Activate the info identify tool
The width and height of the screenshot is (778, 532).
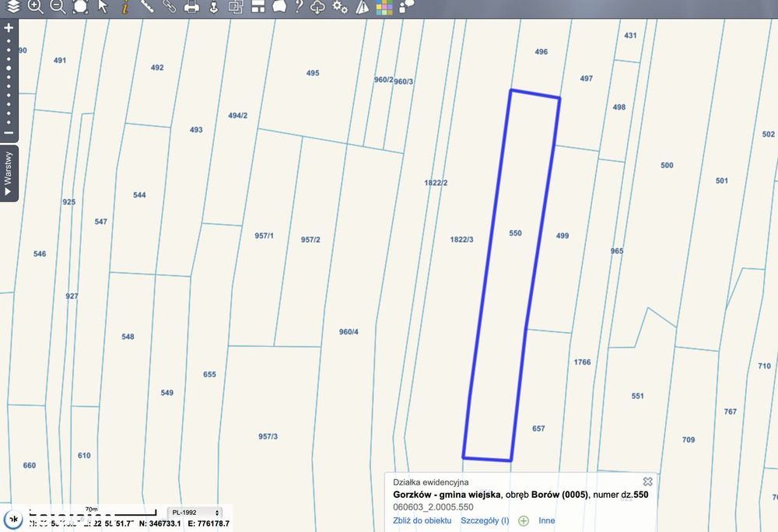tap(125, 6)
